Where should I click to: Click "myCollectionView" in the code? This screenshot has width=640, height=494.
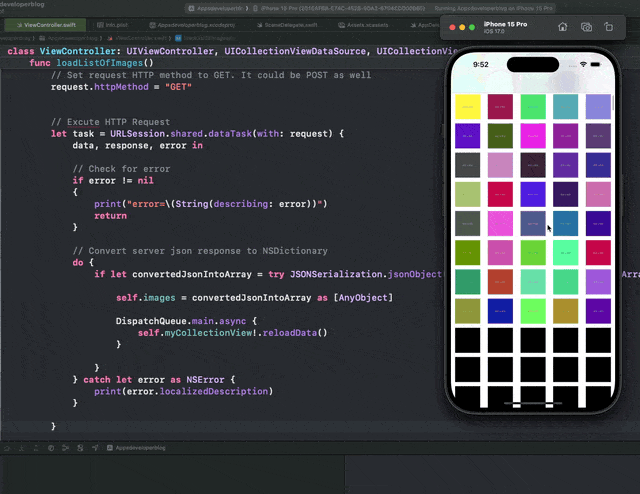click(208, 333)
